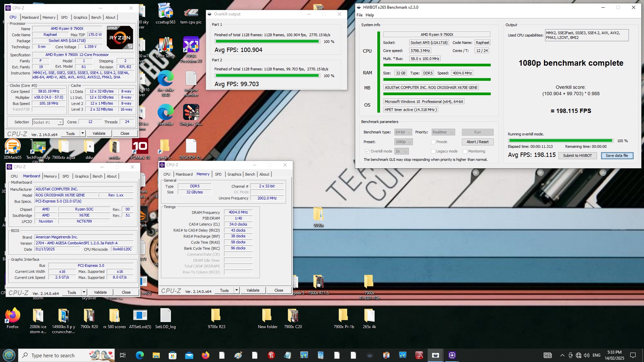
Task: Open the Benchmark type 64-bit dropdown
Action: click(x=403, y=132)
